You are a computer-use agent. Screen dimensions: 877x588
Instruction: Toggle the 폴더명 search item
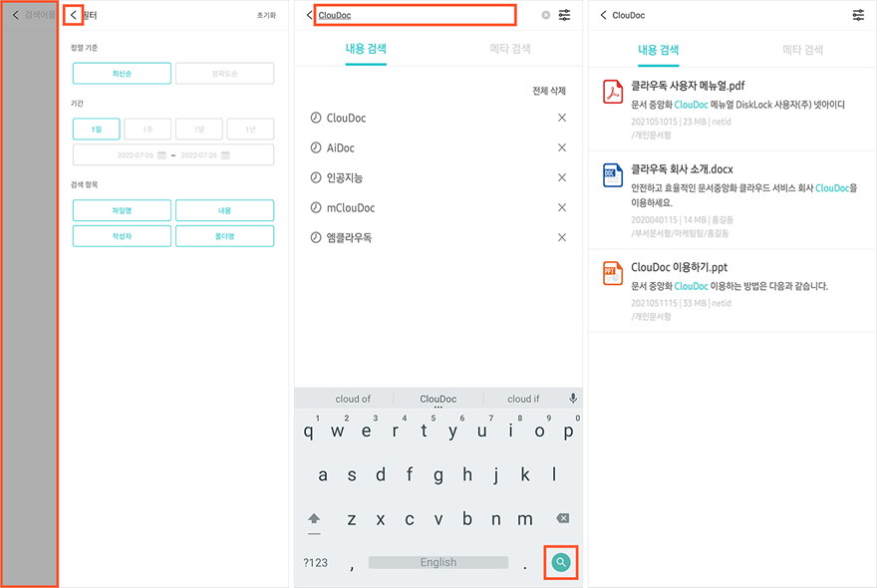click(225, 236)
